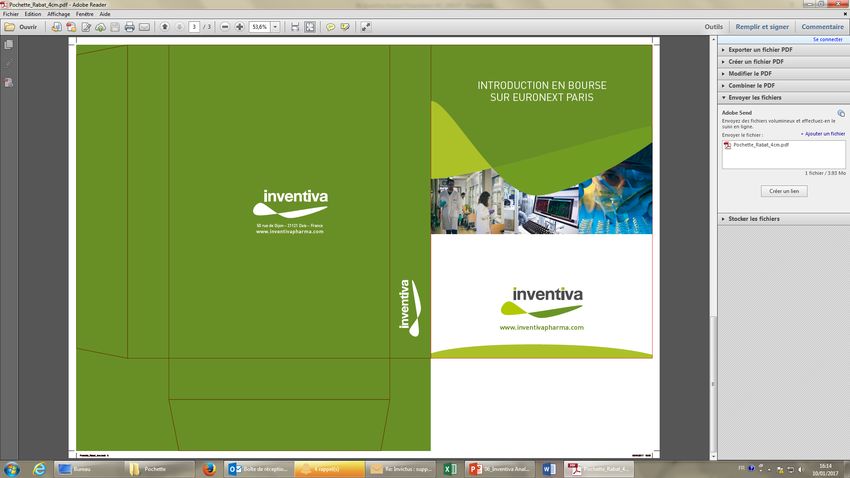The width and height of the screenshot is (850, 478).
Task: Open the Fichier menu
Action: point(11,14)
